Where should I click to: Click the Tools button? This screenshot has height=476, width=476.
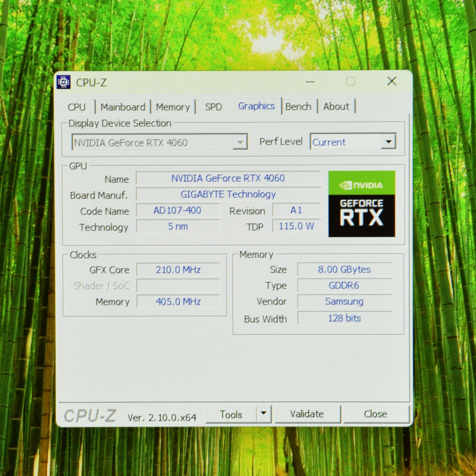coord(231,415)
